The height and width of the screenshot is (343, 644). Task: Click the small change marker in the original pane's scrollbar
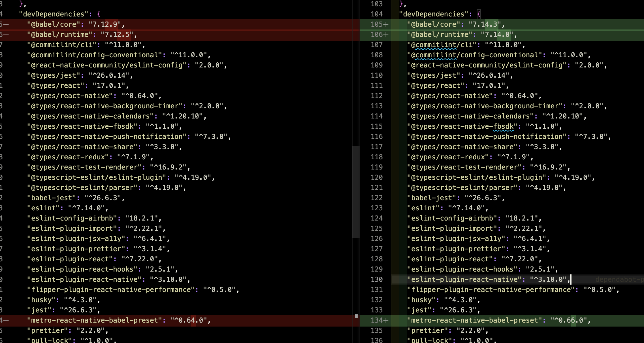(x=356, y=316)
